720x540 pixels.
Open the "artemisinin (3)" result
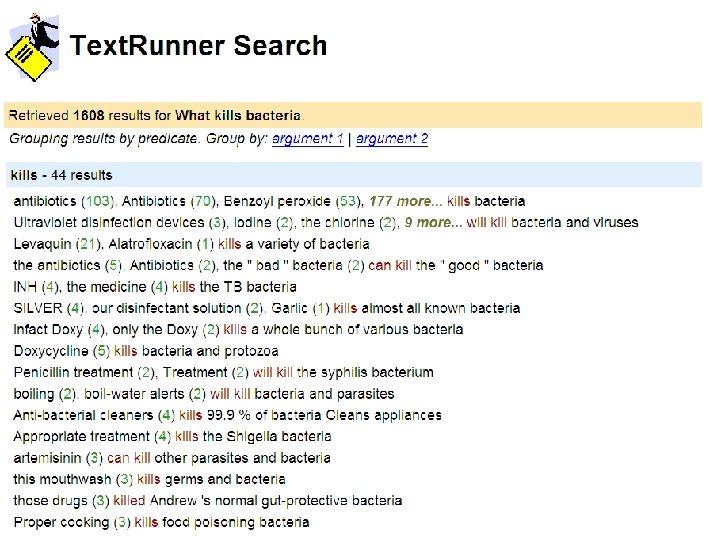(x=59, y=458)
